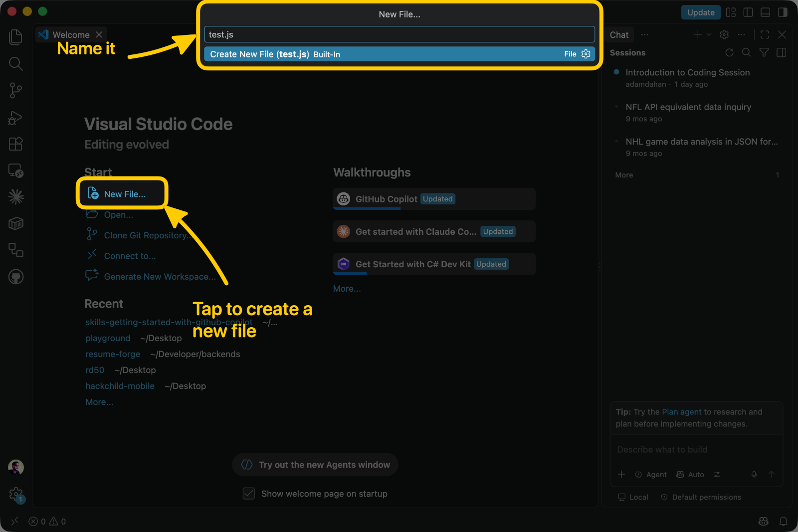Send the chat message with the arrow button
798x532 pixels.
point(772,475)
